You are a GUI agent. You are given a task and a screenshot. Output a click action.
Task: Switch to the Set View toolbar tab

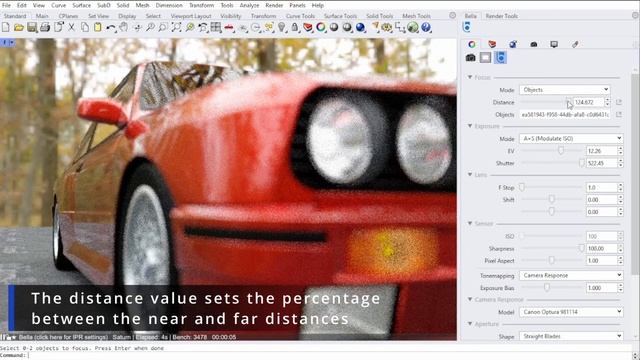98,16
